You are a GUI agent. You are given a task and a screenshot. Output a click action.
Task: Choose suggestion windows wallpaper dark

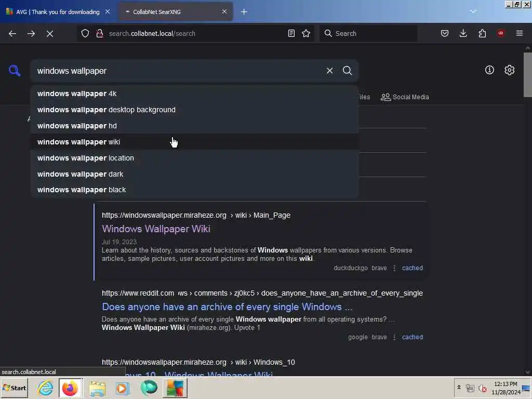(194, 174)
